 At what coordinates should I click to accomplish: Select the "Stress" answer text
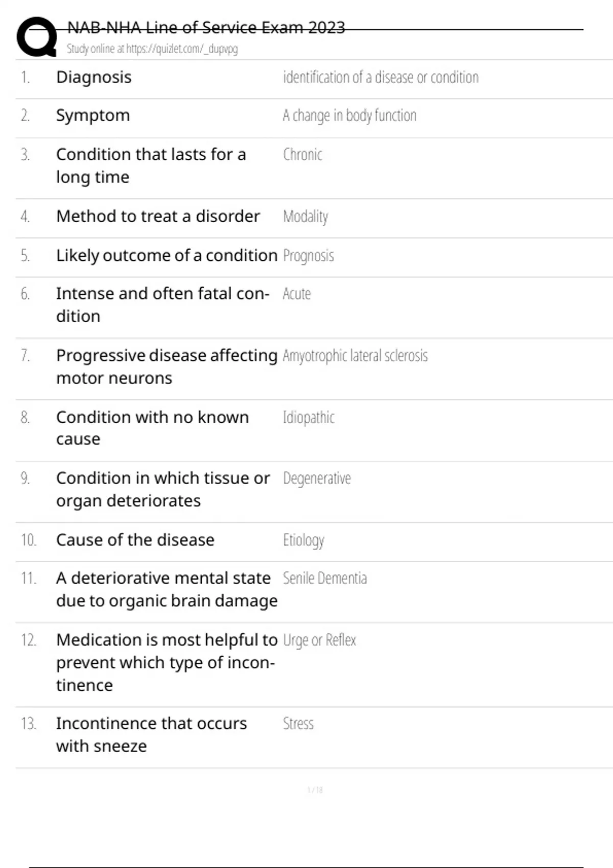coord(298,724)
